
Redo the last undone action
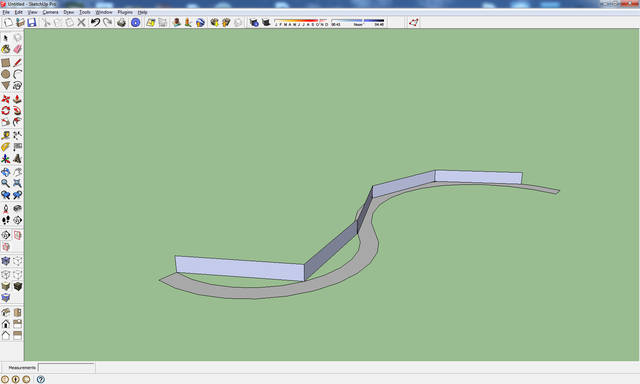click(107, 22)
